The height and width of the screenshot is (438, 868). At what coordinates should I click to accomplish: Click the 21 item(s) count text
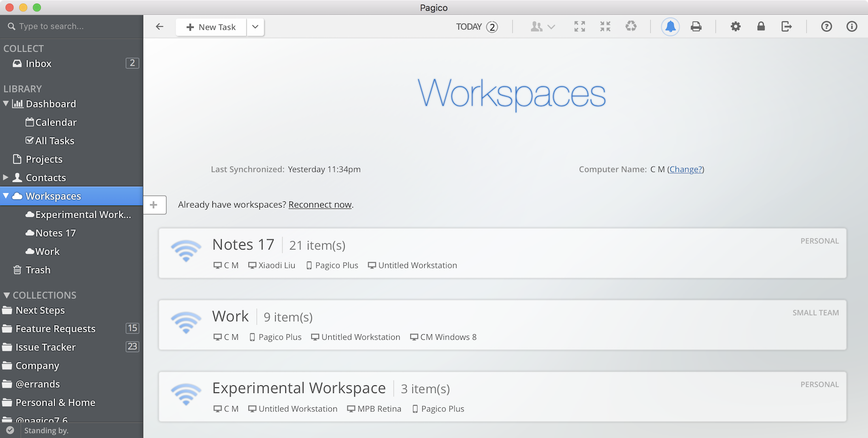point(317,245)
